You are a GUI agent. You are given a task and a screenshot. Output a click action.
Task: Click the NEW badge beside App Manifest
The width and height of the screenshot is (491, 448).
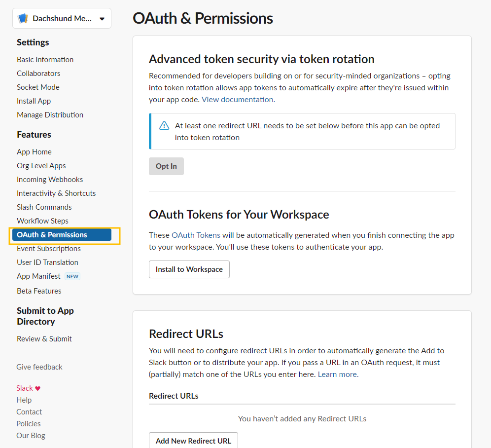(x=72, y=276)
